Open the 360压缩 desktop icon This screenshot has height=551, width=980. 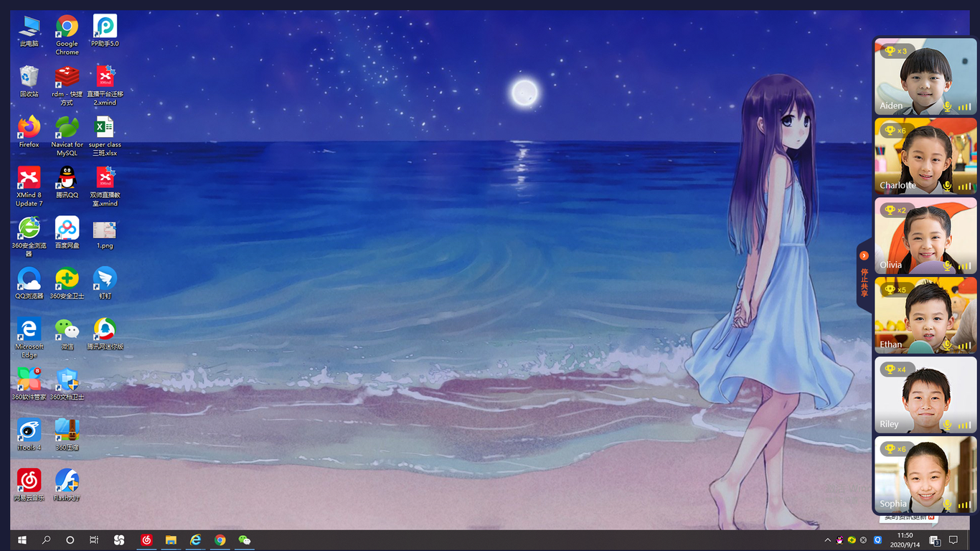(x=67, y=434)
